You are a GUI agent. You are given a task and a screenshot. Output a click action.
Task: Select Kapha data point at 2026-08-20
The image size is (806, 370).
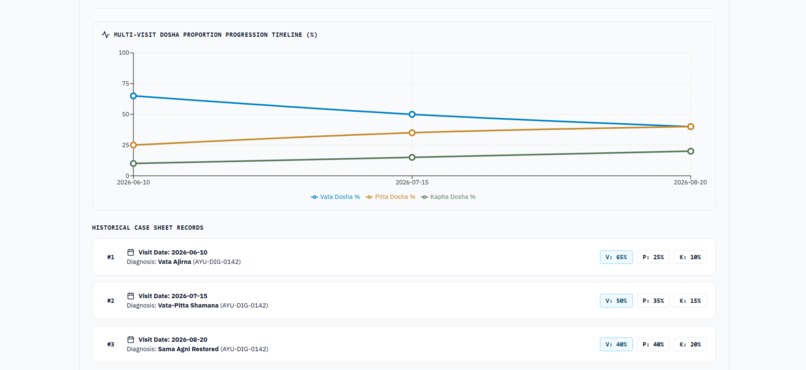[690, 151]
